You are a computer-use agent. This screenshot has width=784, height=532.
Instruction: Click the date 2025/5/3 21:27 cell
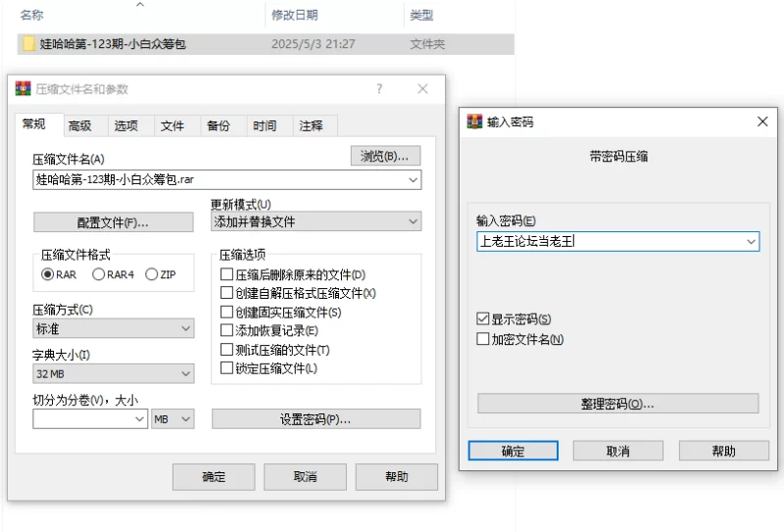[313, 44]
